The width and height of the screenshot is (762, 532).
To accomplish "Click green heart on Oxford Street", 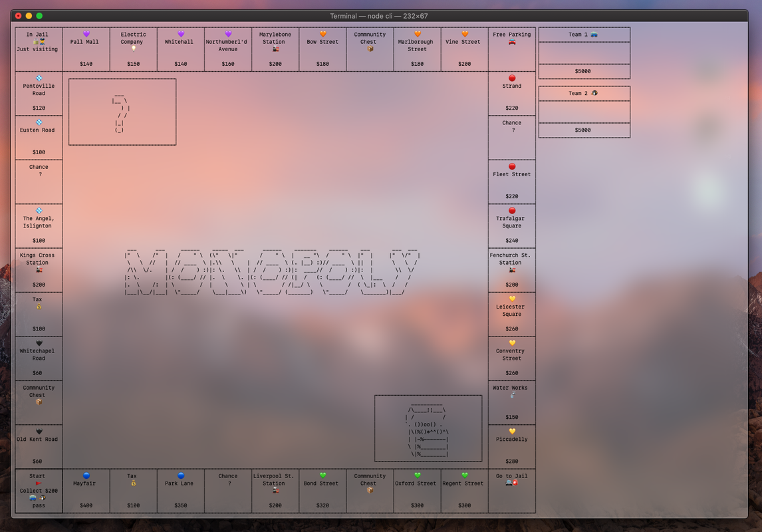I will click(x=418, y=475).
